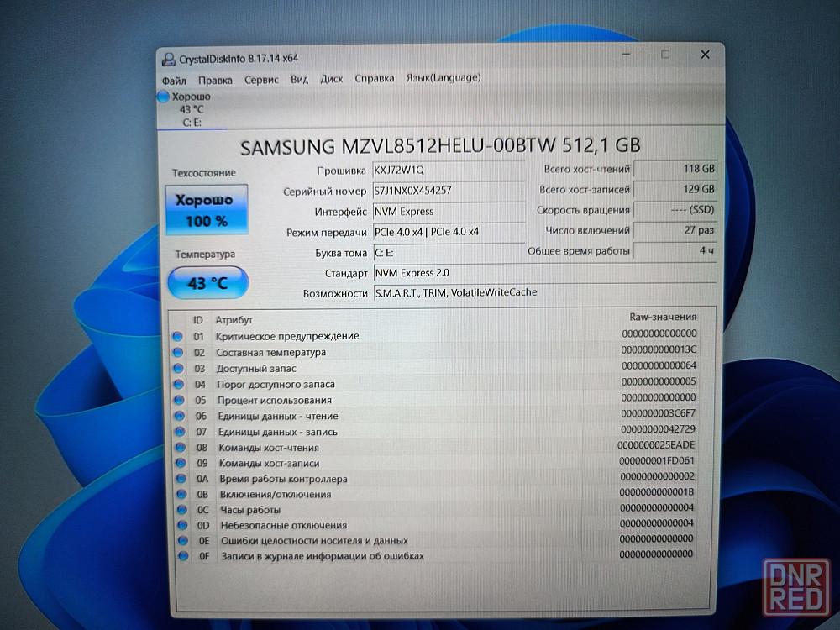
Task: Open the Диск menu
Action: coord(332,79)
